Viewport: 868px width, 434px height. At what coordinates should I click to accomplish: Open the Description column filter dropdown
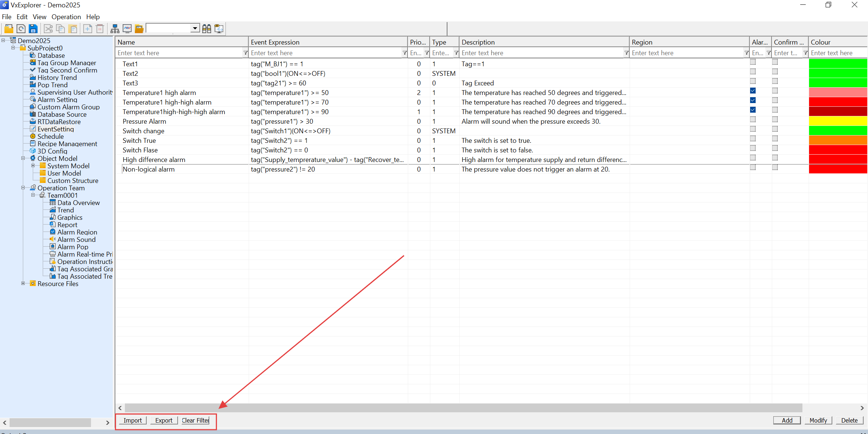(626, 53)
